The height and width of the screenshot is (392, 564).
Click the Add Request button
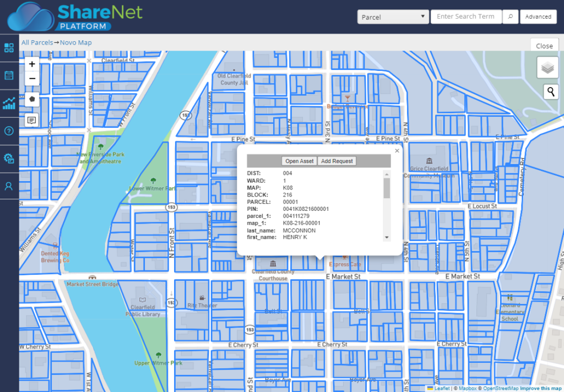(x=337, y=161)
